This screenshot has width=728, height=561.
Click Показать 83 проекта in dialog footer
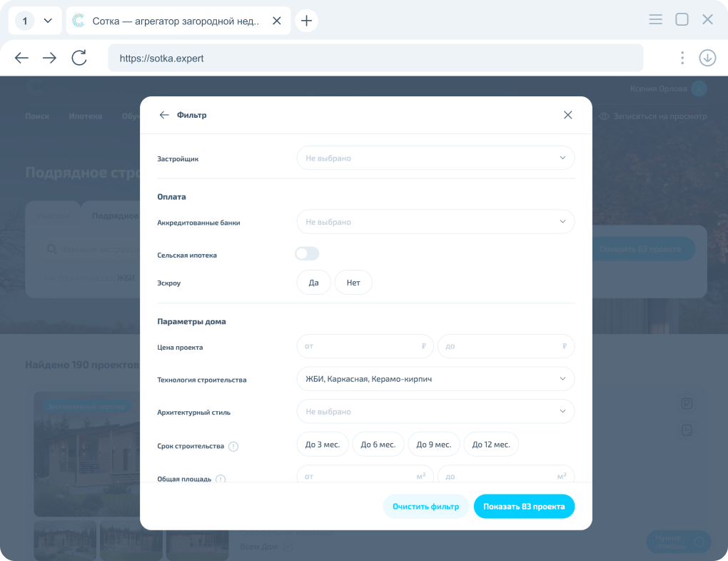[524, 507]
